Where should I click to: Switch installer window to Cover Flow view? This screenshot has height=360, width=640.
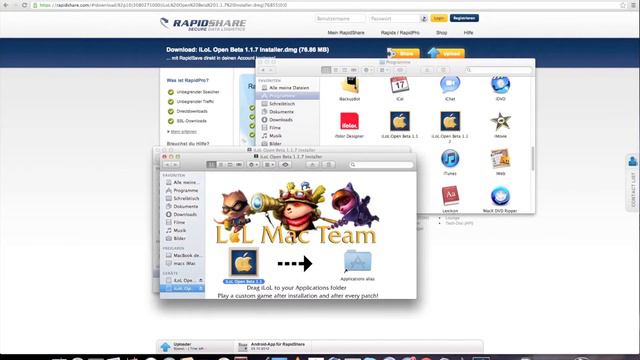(x=239, y=164)
